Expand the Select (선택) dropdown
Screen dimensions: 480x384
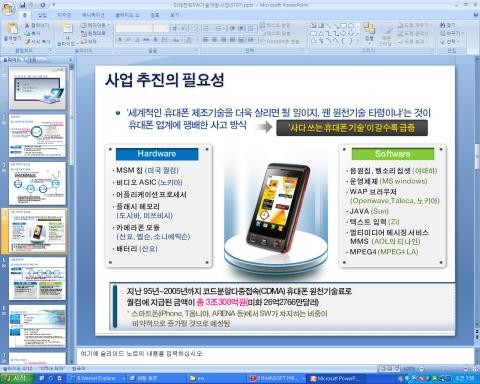click(450, 42)
